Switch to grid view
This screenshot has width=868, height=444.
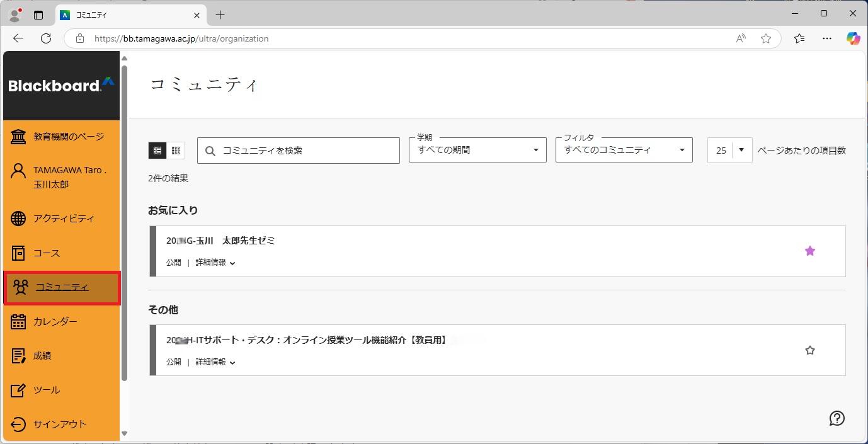(176, 151)
